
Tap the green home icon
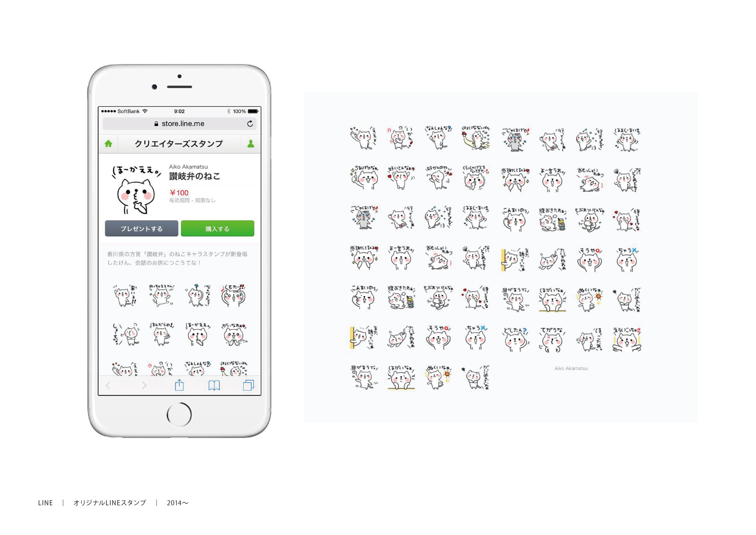pyautogui.click(x=108, y=144)
